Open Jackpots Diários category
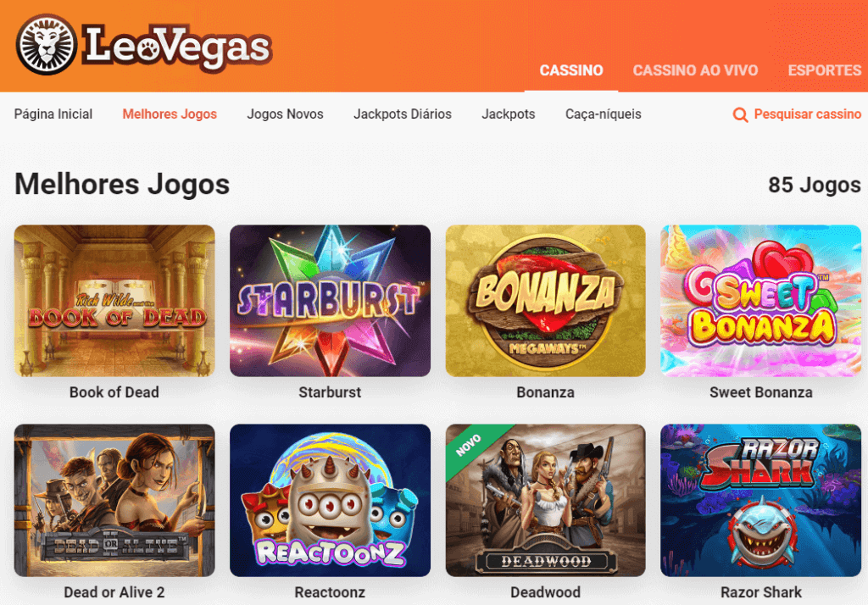 [x=403, y=114]
